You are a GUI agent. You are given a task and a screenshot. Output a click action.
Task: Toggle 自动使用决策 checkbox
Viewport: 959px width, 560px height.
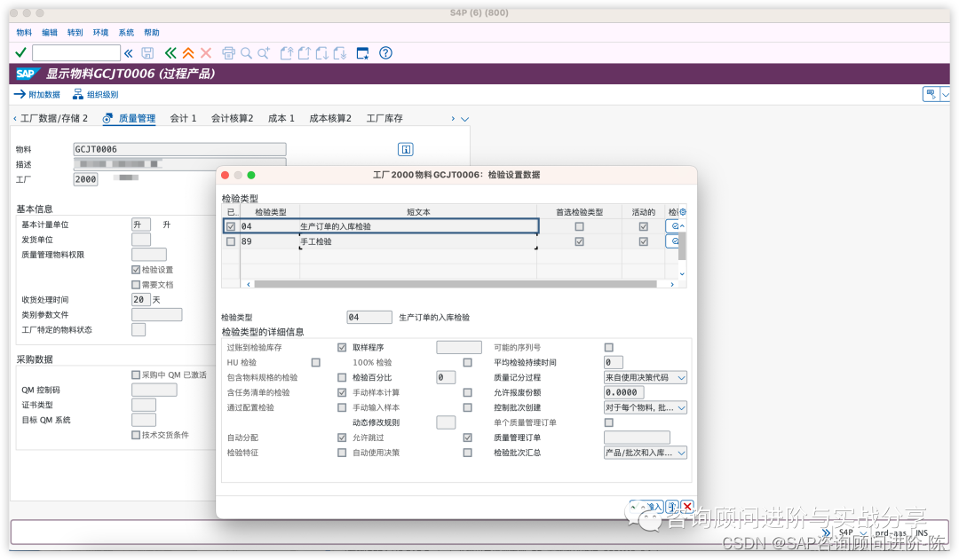tap(467, 453)
